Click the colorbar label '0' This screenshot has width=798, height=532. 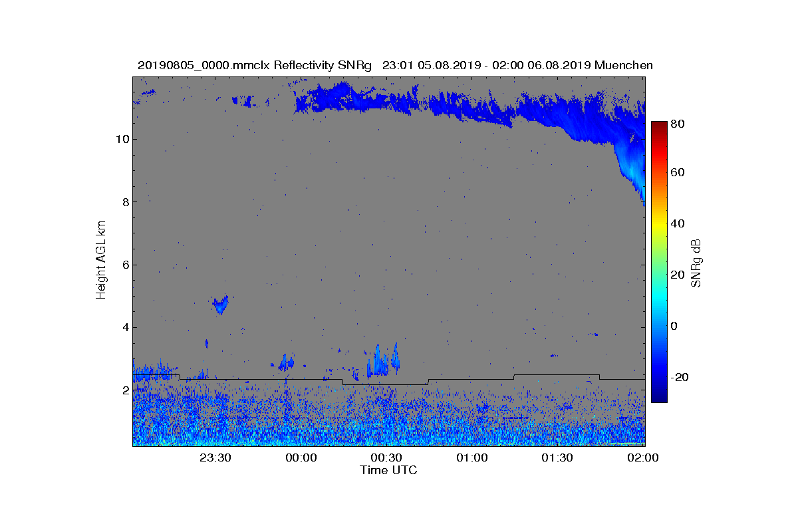(x=676, y=326)
